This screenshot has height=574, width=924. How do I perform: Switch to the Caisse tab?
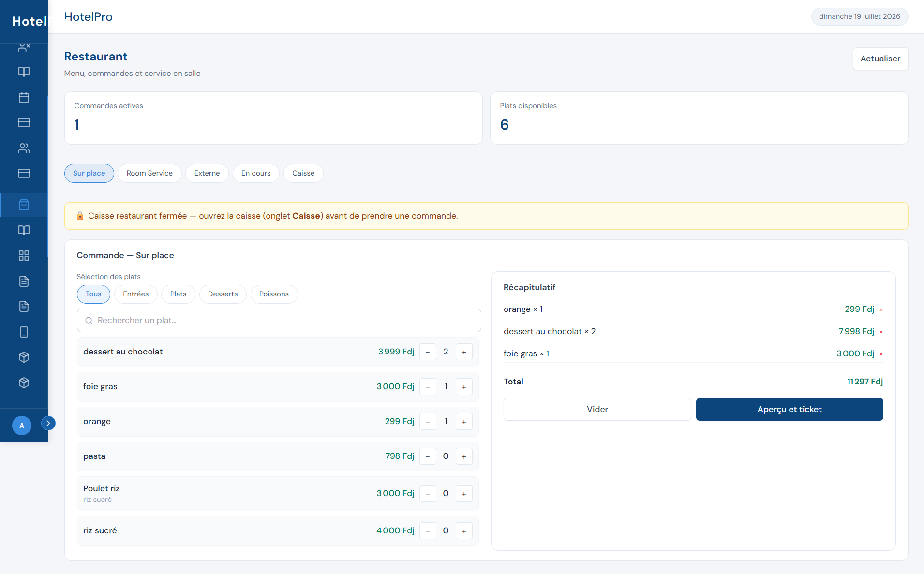click(303, 173)
